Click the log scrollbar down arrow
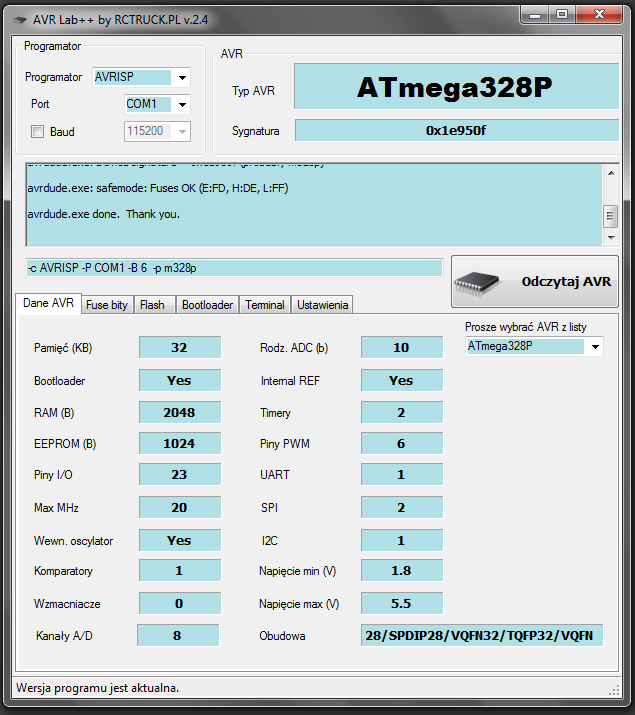The width and height of the screenshot is (635, 715). pyautogui.click(x=611, y=238)
